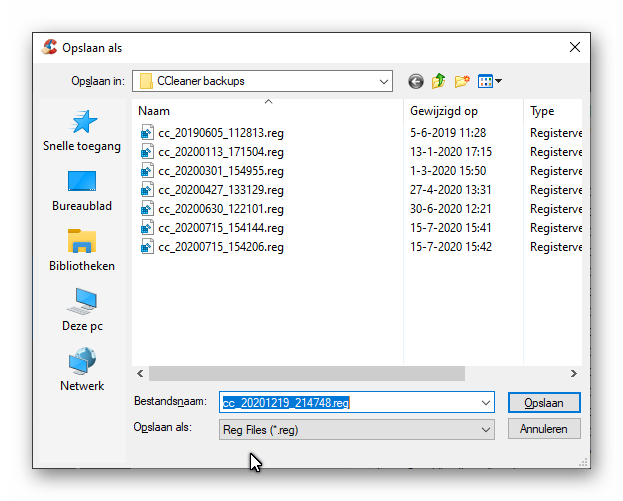Go back to the last visited folder
The height and width of the screenshot is (501, 623).
[x=416, y=81]
